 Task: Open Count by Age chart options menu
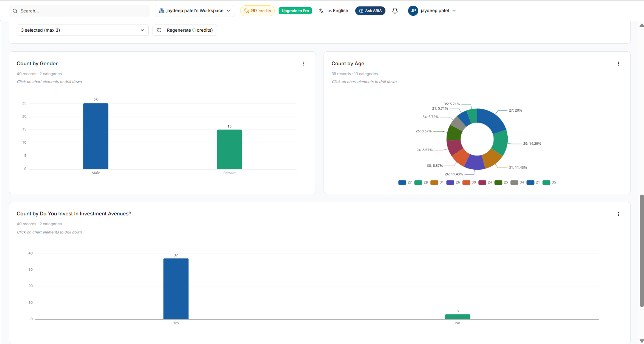click(x=618, y=64)
